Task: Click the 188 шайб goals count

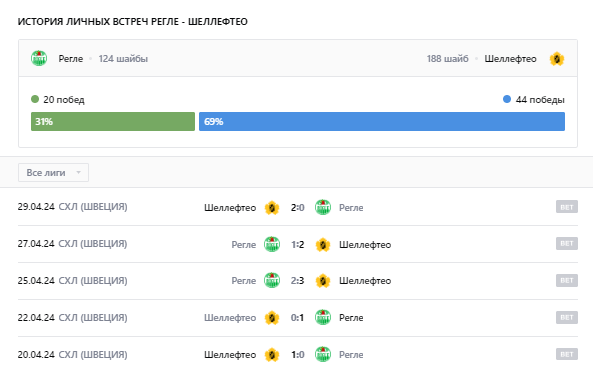Action: tap(447, 59)
